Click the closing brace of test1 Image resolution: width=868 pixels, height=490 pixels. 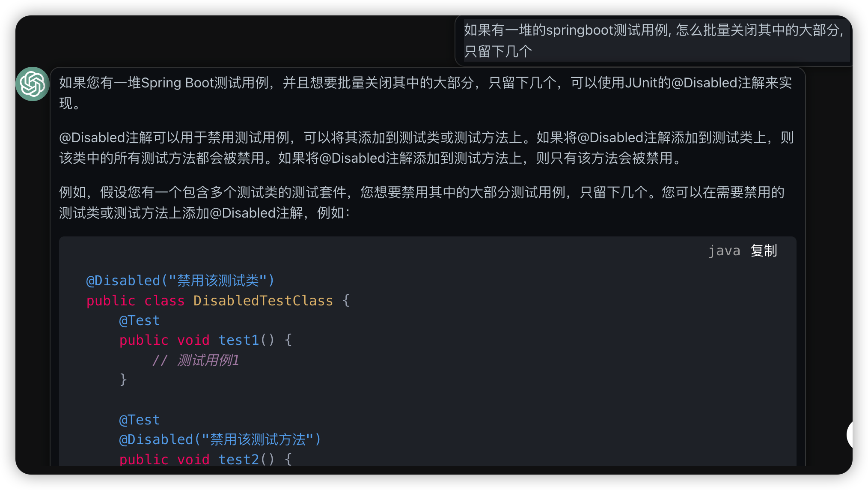(123, 379)
